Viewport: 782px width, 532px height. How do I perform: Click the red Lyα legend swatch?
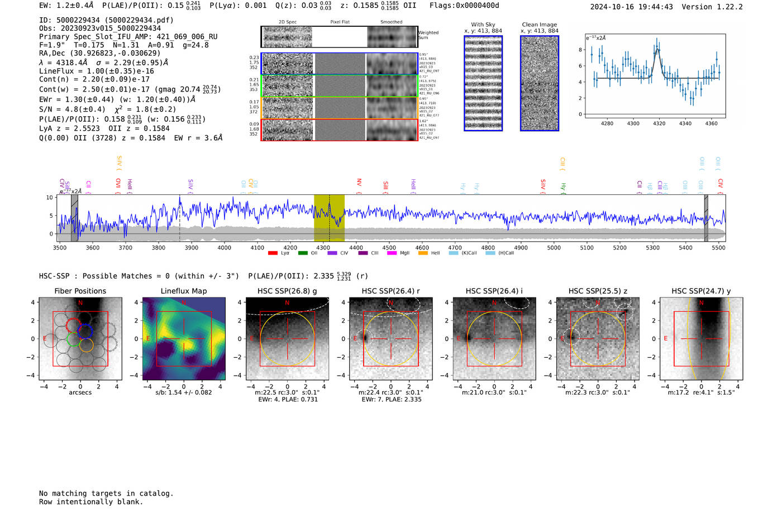[x=273, y=253]
